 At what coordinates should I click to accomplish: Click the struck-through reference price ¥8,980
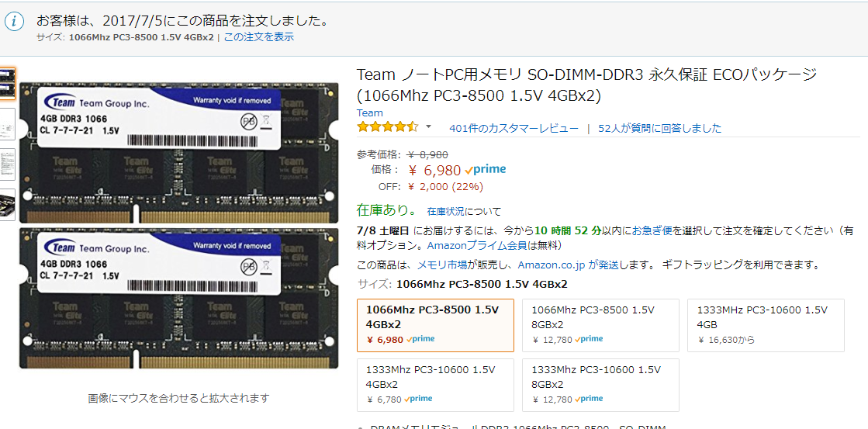[427, 155]
